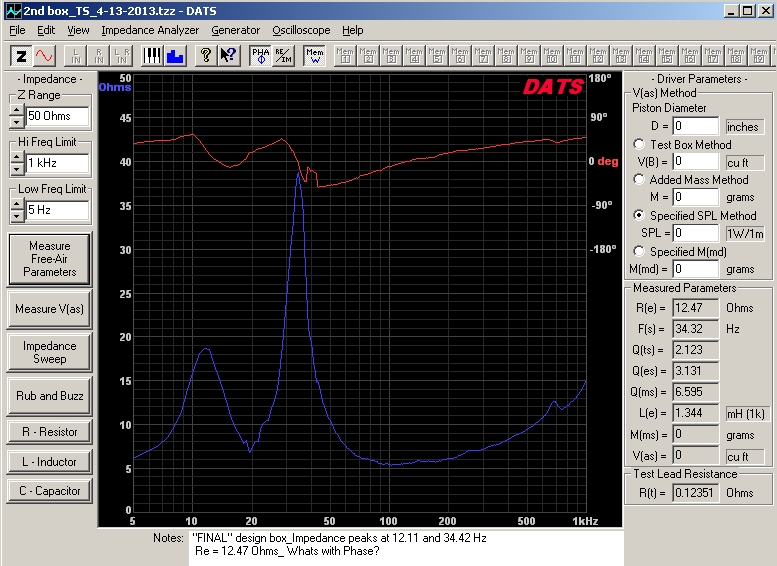Open the Help menu
Screen dimensions: 777x566
pos(352,30)
